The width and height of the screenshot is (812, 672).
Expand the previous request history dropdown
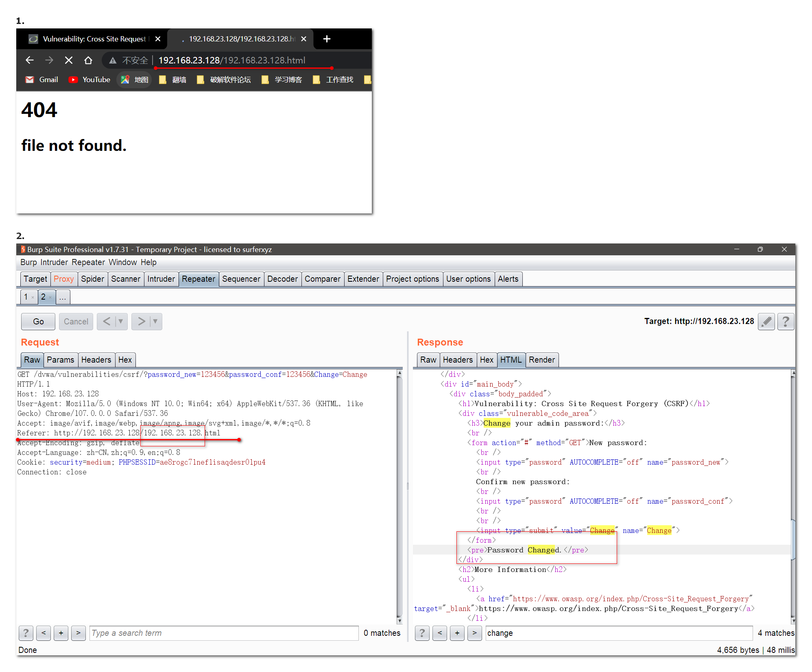(x=121, y=322)
